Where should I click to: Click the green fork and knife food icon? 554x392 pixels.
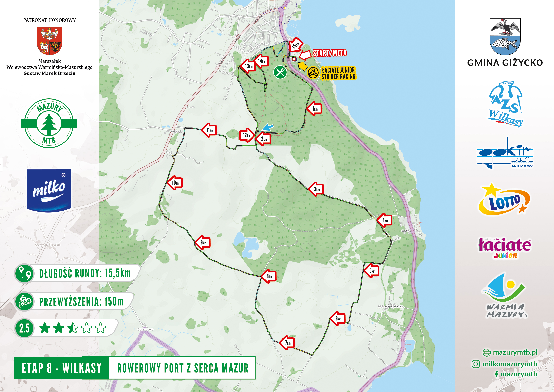click(x=280, y=72)
